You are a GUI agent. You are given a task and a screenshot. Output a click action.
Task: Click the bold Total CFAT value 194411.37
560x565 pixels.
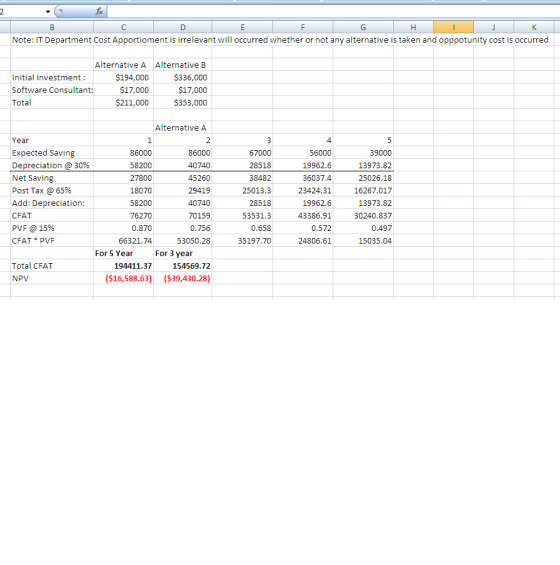pyautogui.click(x=123, y=266)
